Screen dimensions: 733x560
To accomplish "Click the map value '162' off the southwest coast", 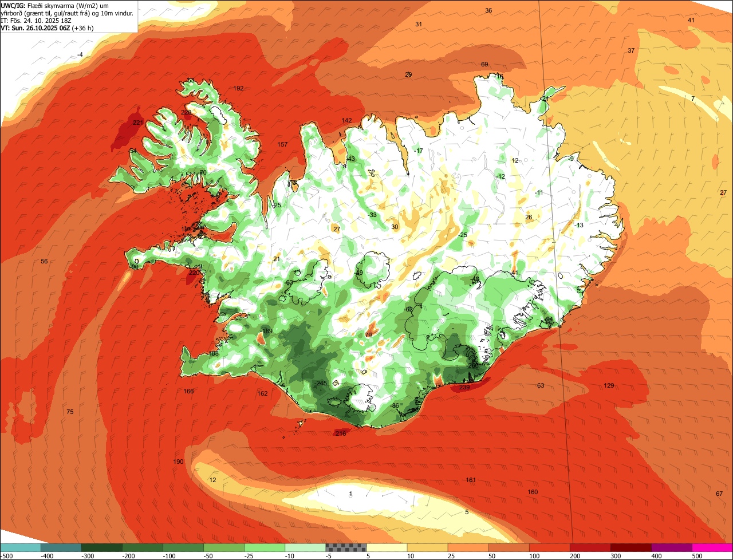I will pos(262,393).
